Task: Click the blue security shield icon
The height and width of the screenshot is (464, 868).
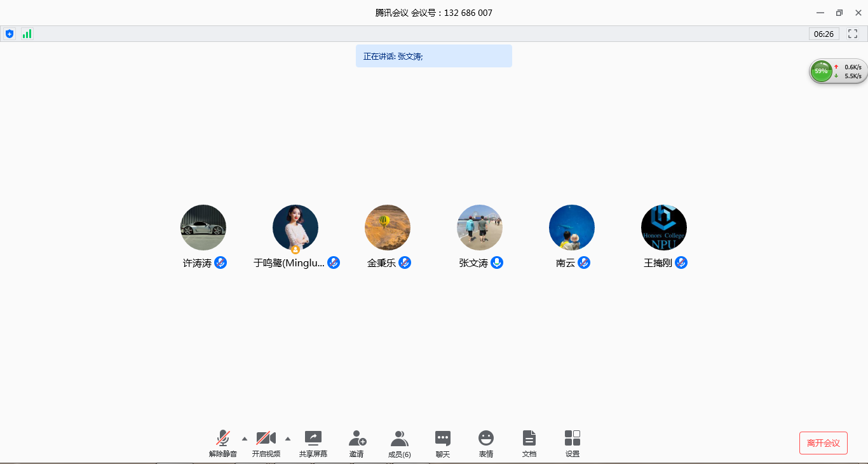Action: coord(10,34)
